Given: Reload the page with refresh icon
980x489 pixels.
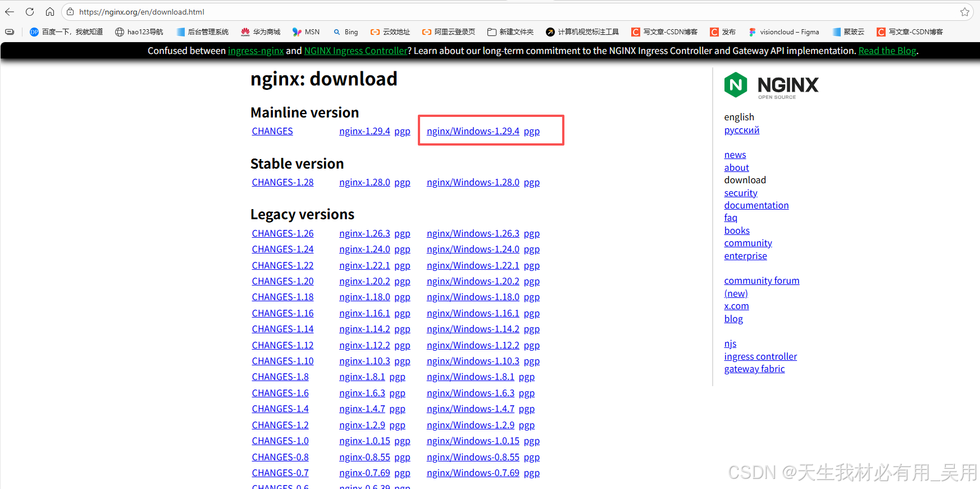Looking at the screenshot, I should 30,12.
